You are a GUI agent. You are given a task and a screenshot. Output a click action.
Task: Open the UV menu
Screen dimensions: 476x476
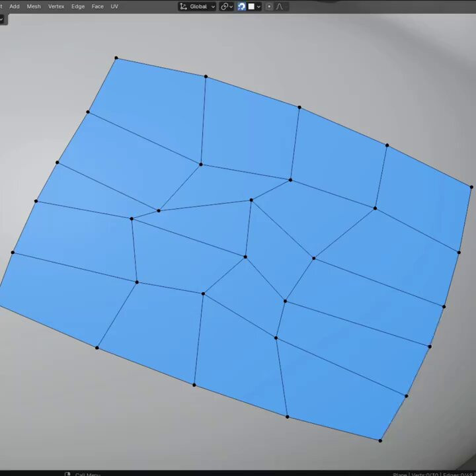[x=114, y=7]
